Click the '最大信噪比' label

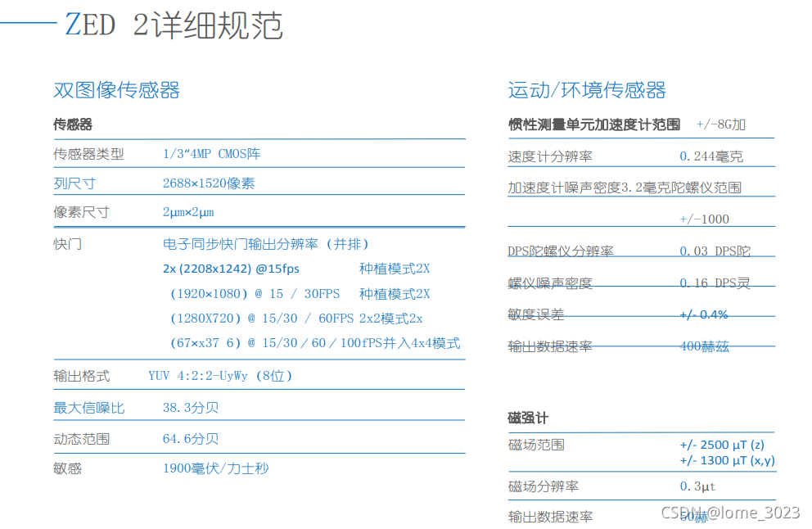[88, 408]
